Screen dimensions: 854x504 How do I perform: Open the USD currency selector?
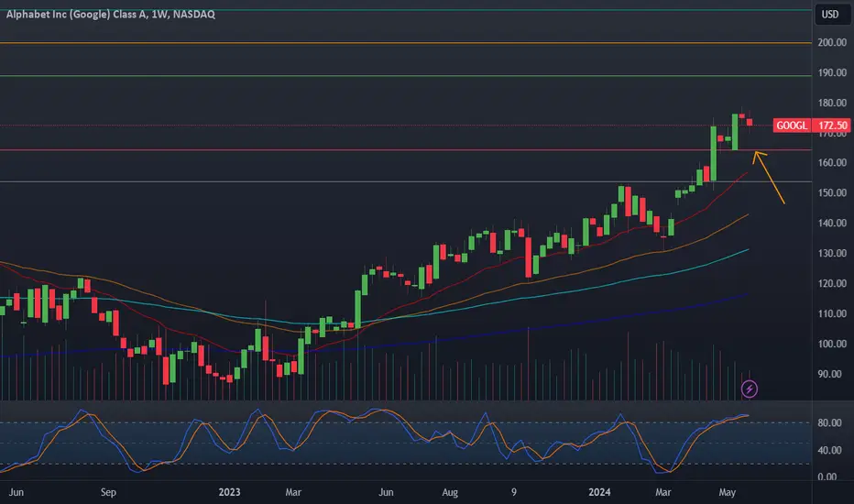[830, 14]
